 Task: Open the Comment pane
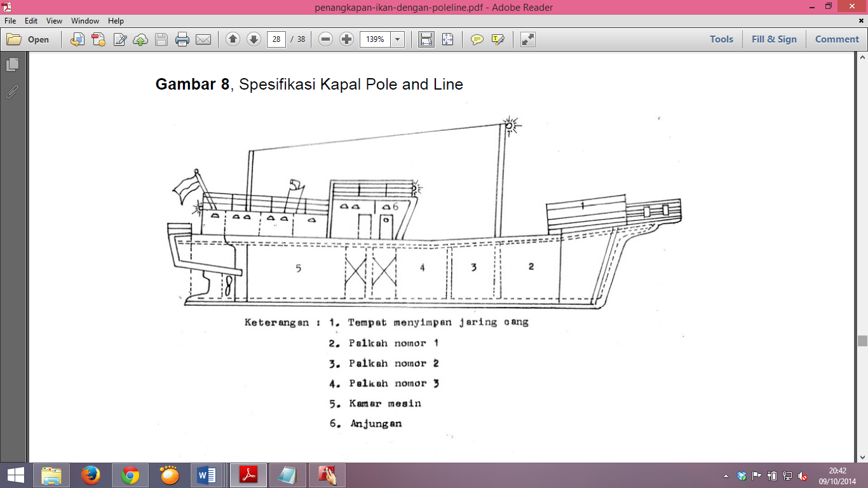(x=837, y=39)
